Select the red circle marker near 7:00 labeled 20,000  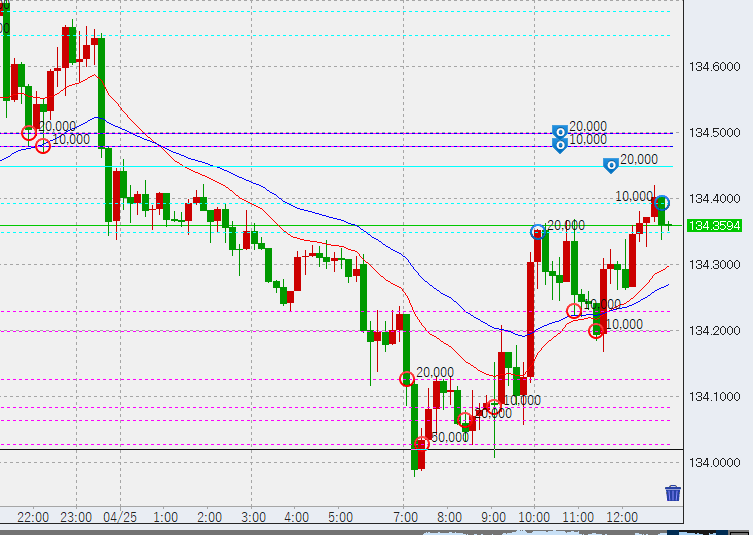pos(407,379)
